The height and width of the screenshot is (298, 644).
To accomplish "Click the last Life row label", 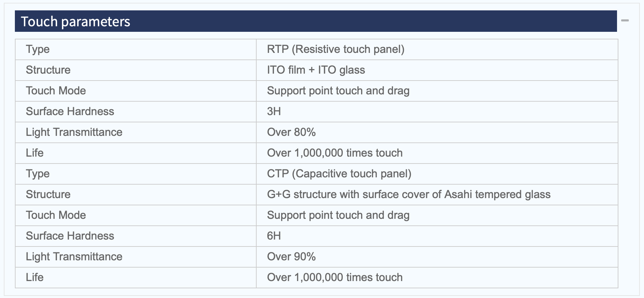I will click(x=35, y=277).
